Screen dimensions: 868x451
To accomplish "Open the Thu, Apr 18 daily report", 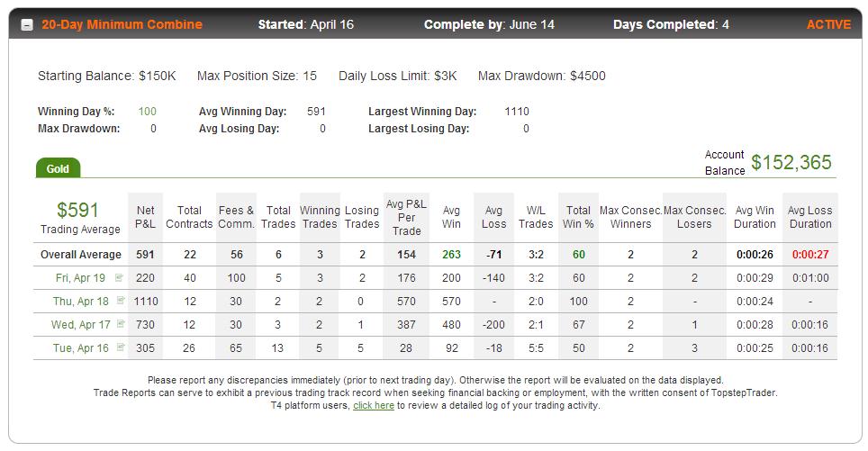I will (81, 301).
